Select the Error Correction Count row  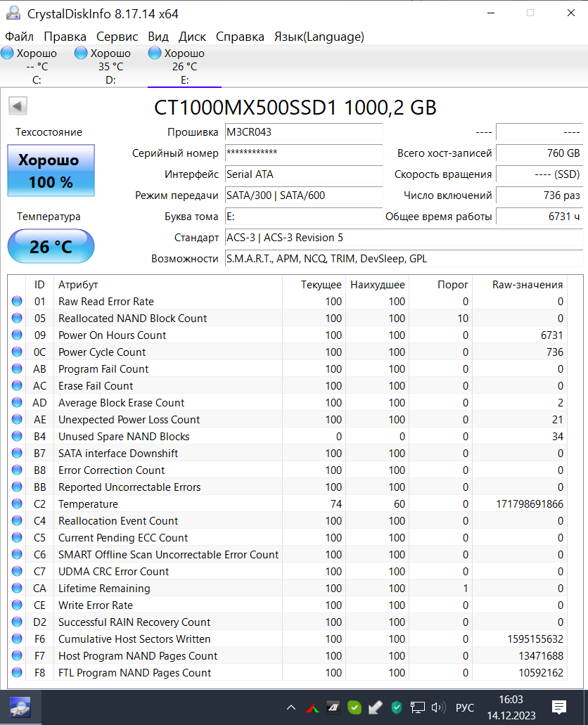coord(288,470)
